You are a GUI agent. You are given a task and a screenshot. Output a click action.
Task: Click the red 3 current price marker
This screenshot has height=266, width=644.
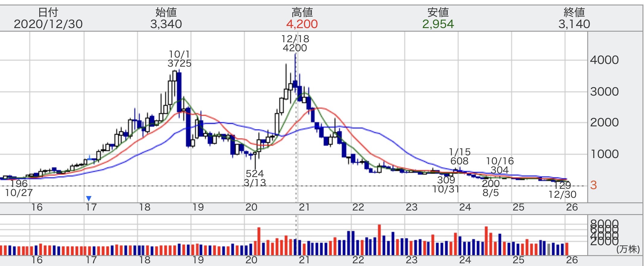point(593,185)
